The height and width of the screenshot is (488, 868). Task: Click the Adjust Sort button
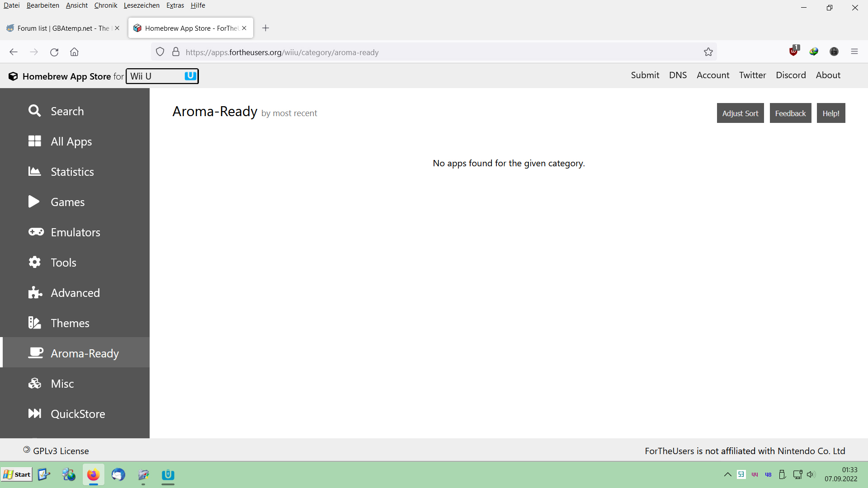pyautogui.click(x=741, y=113)
